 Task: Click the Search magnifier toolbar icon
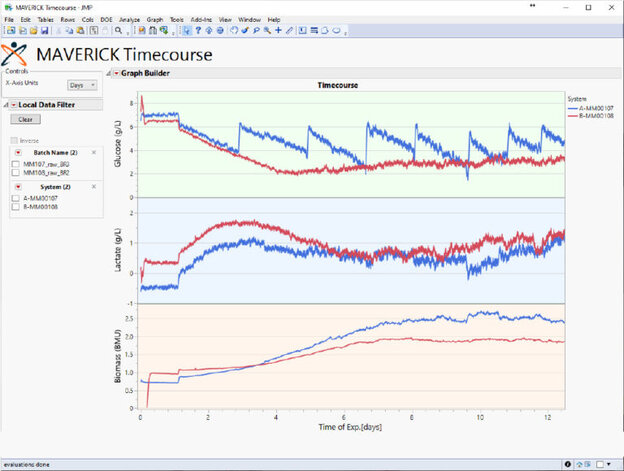tap(118, 30)
